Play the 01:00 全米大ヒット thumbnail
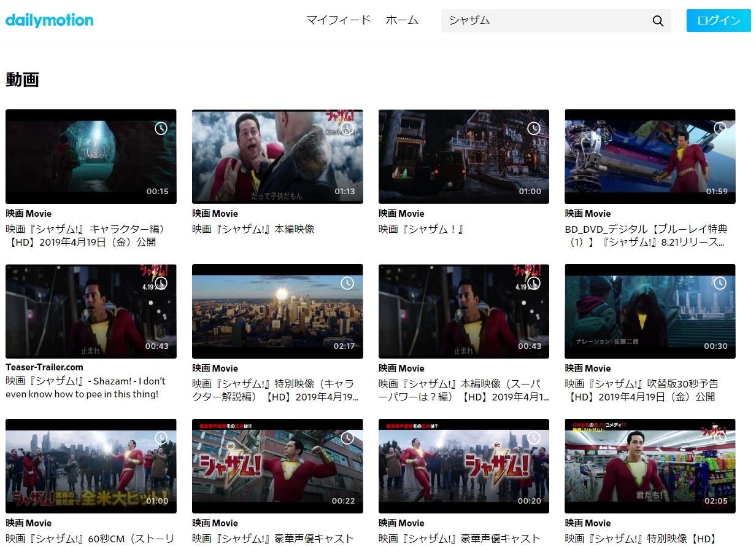 coord(91,466)
